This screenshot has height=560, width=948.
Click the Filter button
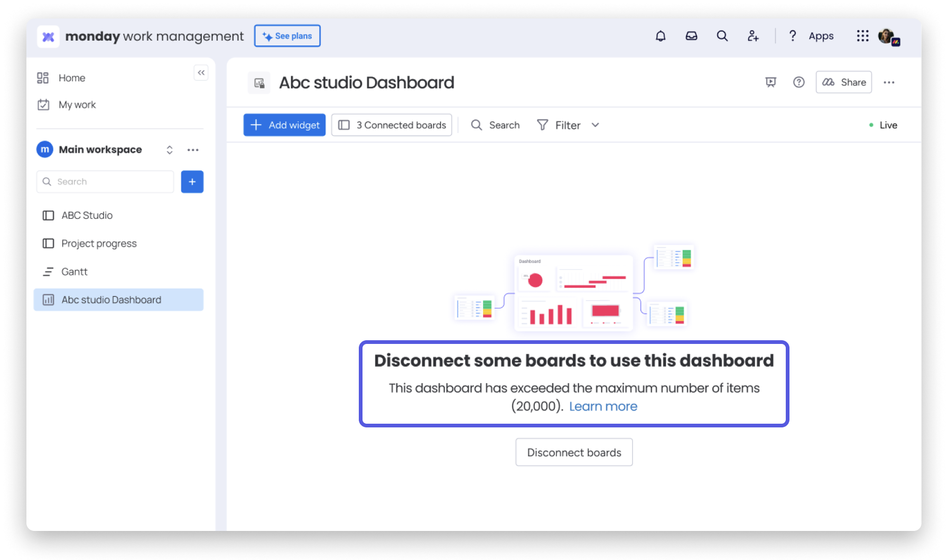click(559, 125)
